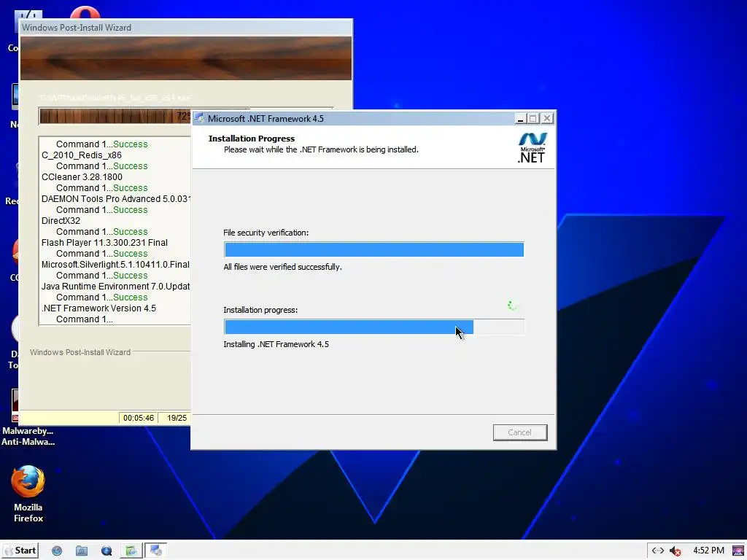The height and width of the screenshot is (560, 747).
Task: Cancel the .NET Framework installation
Action: pyautogui.click(x=519, y=432)
